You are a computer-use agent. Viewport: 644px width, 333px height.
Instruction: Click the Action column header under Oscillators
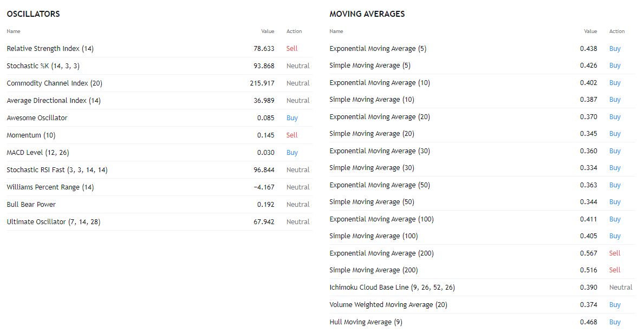click(x=294, y=31)
